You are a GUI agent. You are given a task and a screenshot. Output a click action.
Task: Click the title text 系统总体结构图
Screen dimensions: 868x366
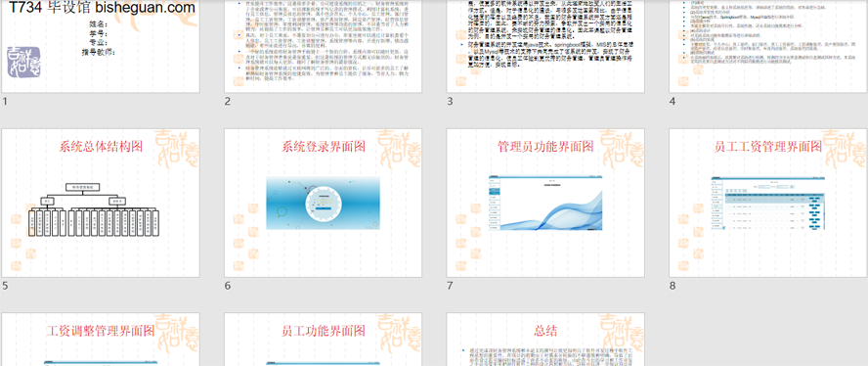pos(101,147)
